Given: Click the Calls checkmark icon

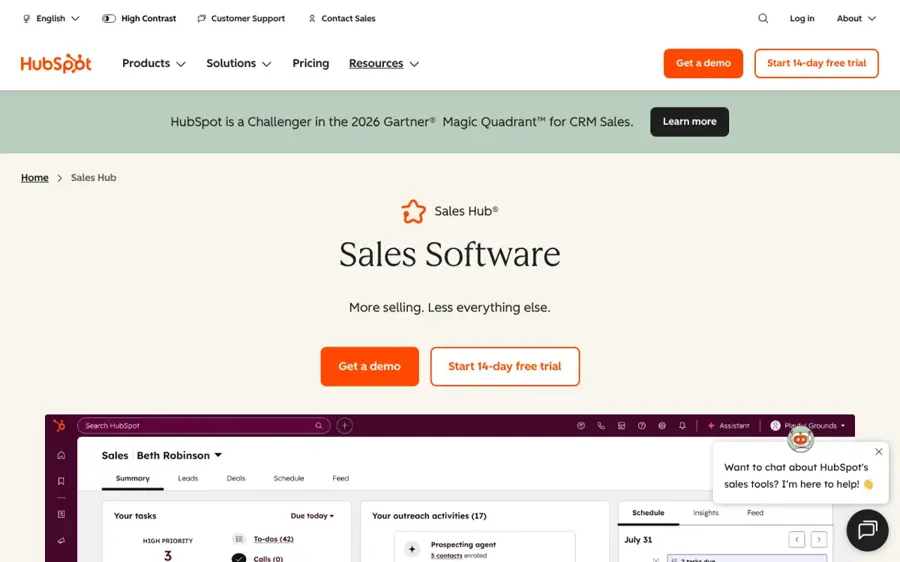Looking at the screenshot, I should coord(239,558).
